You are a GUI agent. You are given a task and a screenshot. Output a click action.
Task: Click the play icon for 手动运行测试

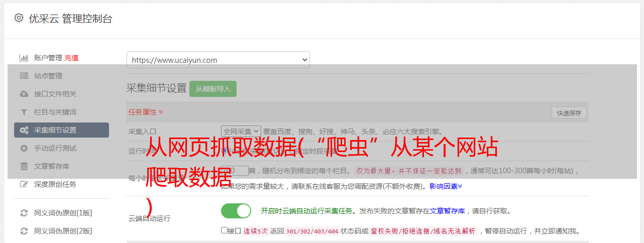24,148
